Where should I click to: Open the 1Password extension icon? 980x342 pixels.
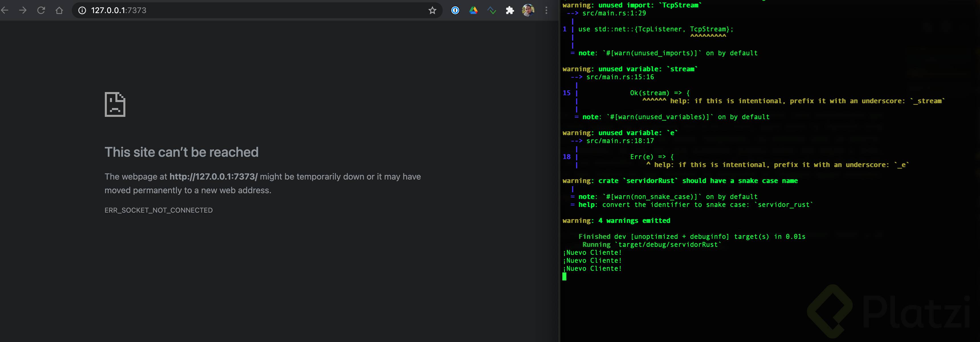(x=455, y=10)
